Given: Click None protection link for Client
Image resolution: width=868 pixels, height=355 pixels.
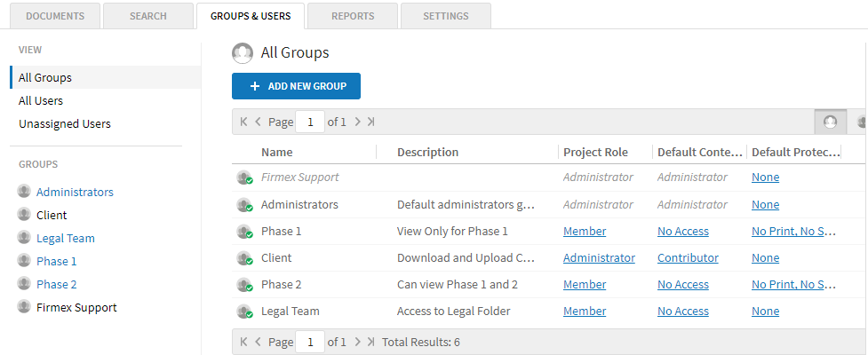Looking at the screenshot, I should [765, 257].
